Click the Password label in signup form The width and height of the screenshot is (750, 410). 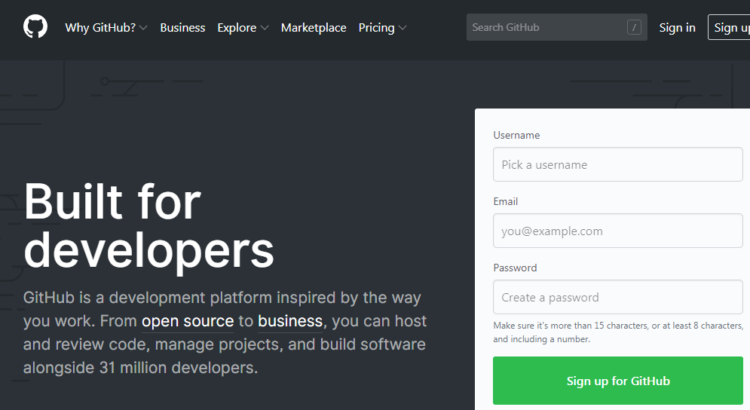pos(515,268)
